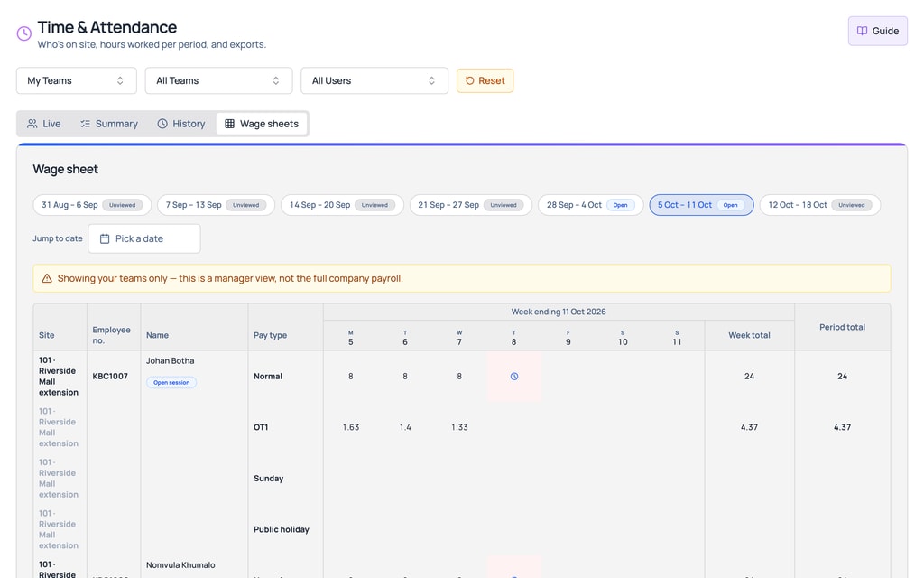Click the Public holiday pay type label
Viewport: 924px width, 578px height.
[282, 529]
